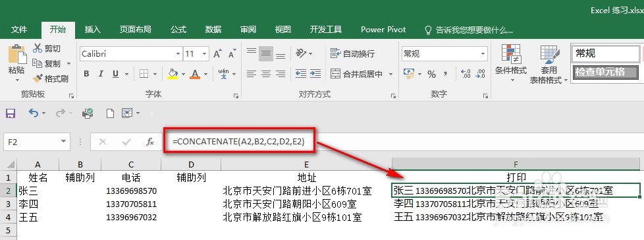Open Conditional Formatting menu
This screenshot has width=644, height=240.
click(x=511, y=63)
